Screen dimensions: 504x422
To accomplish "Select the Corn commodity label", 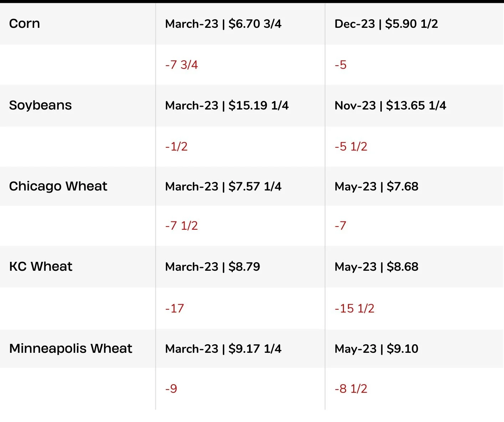I will point(25,24).
